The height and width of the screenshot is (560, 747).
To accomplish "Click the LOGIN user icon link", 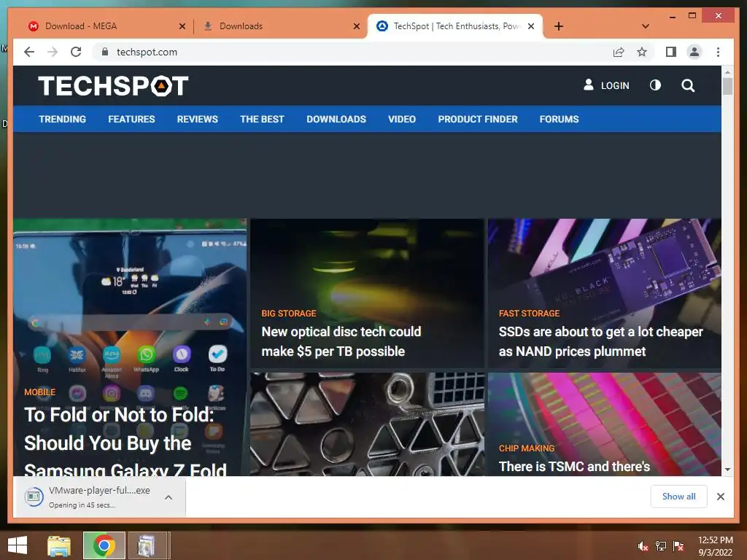I will pos(606,85).
